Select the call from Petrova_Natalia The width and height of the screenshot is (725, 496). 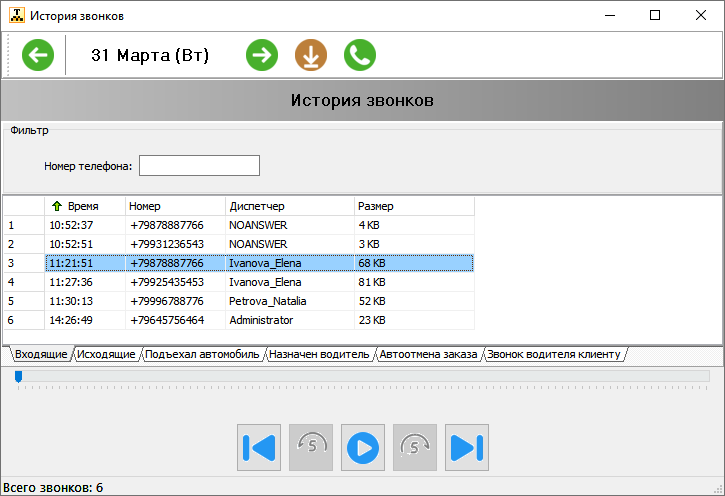[267, 301]
